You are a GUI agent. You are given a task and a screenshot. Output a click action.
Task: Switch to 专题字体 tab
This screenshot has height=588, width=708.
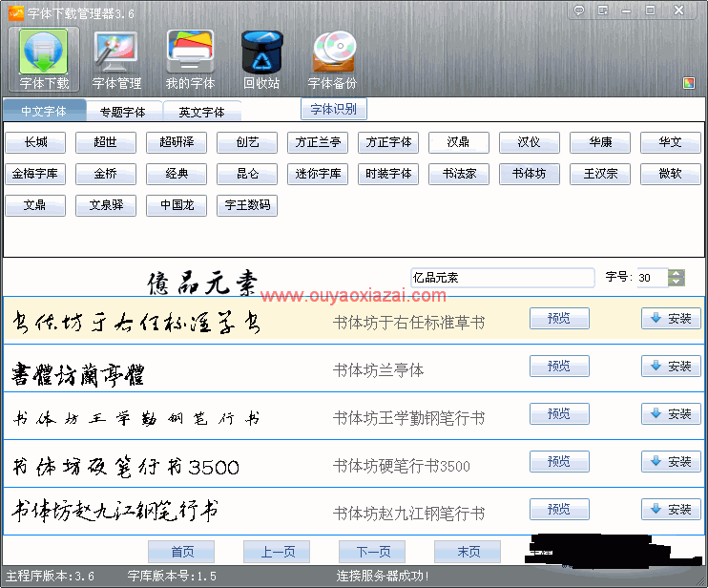tap(123, 112)
